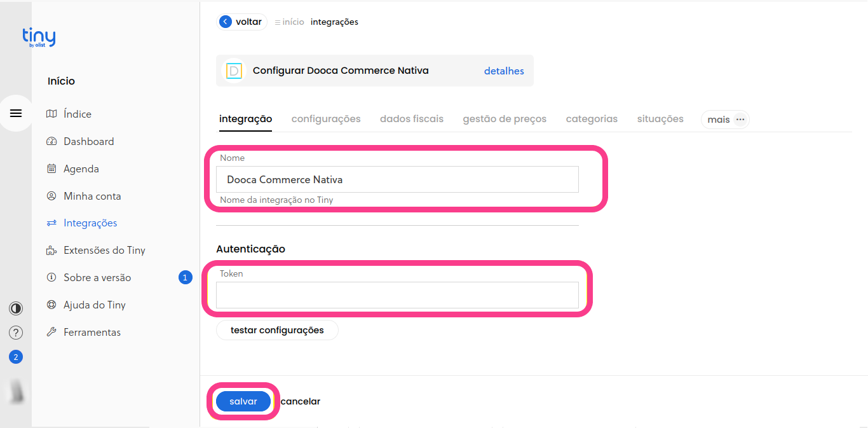Click the Ajuda do Tiny lifebuoy icon
868x428 pixels.
pyautogui.click(x=51, y=305)
